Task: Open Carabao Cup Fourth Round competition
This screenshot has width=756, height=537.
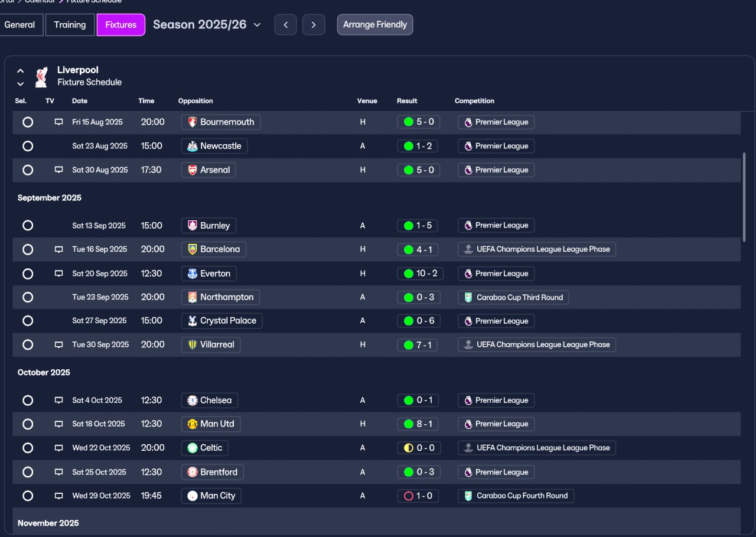Action: coord(516,496)
